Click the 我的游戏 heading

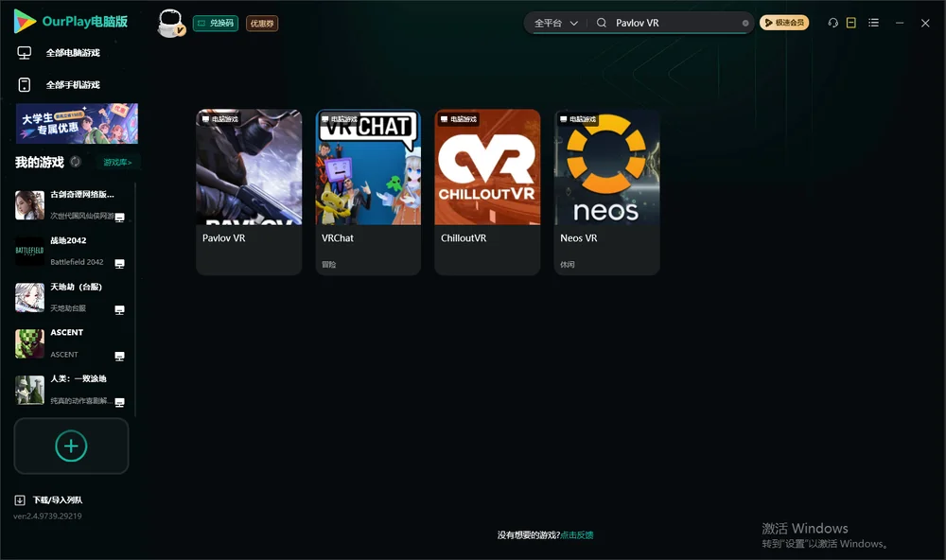pyautogui.click(x=39, y=162)
